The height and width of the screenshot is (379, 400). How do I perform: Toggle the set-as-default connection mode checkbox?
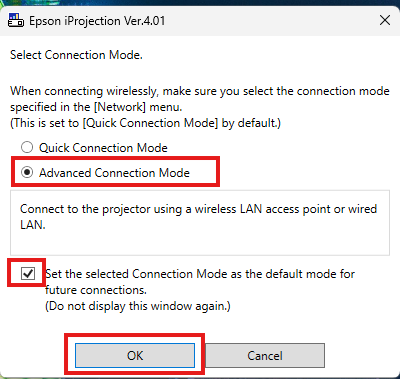coord(28,274)
